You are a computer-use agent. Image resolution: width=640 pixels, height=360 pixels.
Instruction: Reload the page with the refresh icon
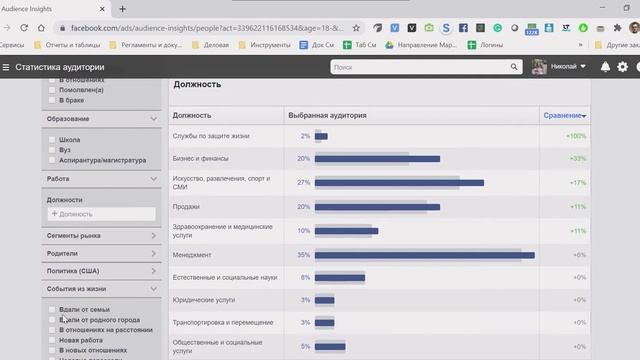(x=24, y=28)
